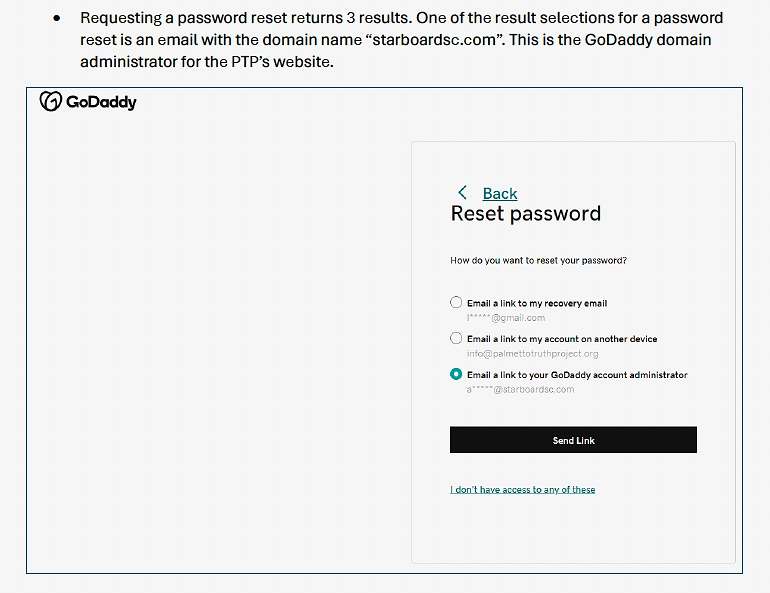
Task: Select the recovery email radio button
Action: 456,302
